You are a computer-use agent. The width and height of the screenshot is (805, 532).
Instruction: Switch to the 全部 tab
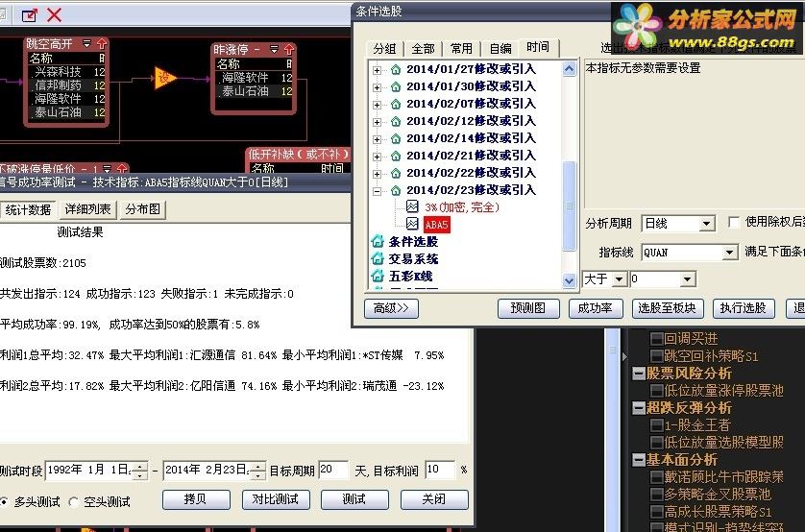pos(424,49)
